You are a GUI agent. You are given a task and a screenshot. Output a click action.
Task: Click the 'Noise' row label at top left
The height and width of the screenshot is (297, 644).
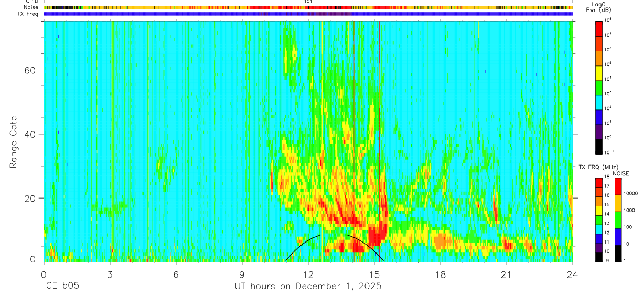coord(31,7)
